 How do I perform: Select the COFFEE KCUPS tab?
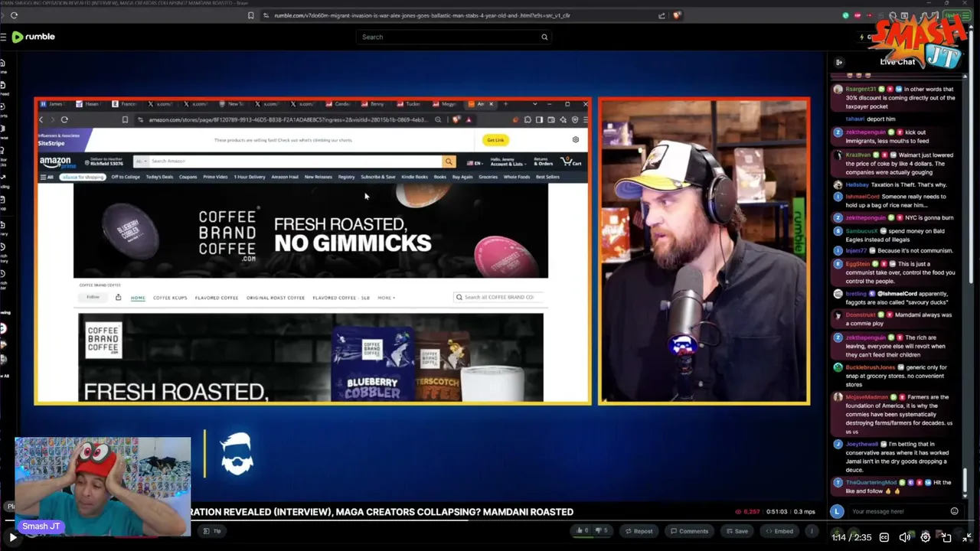pos(170,298)
